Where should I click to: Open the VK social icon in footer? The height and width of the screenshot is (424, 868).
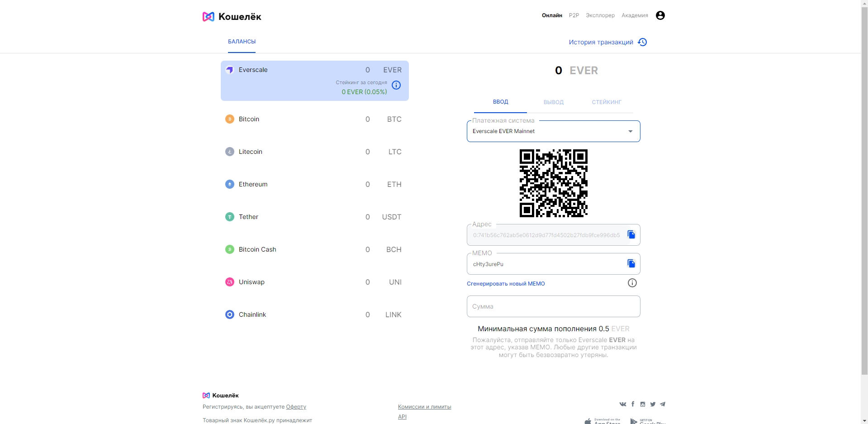(623, 404)
